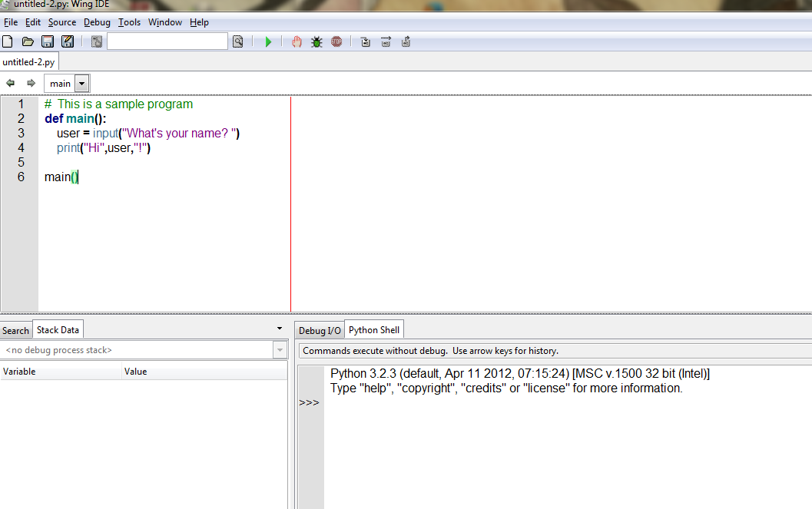The width and height of the screenshot is (812, 509).
Task: Open the Help menu
Action: tap(200, 22)
